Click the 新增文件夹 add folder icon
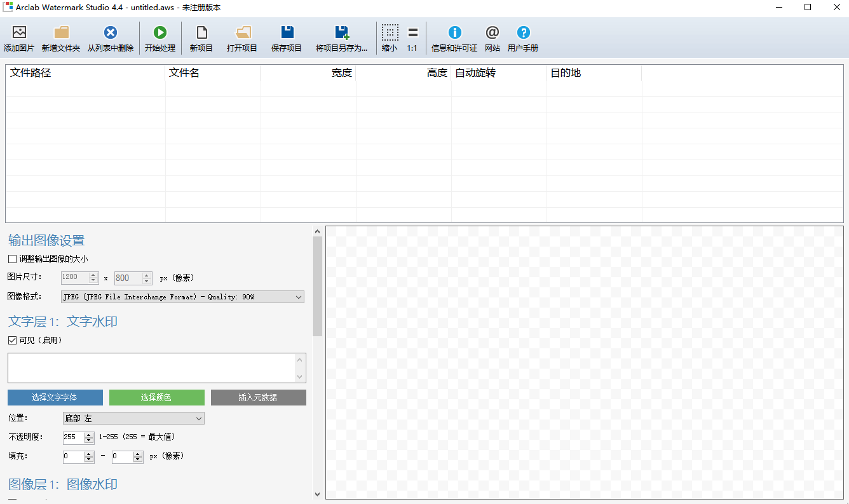 61,32
